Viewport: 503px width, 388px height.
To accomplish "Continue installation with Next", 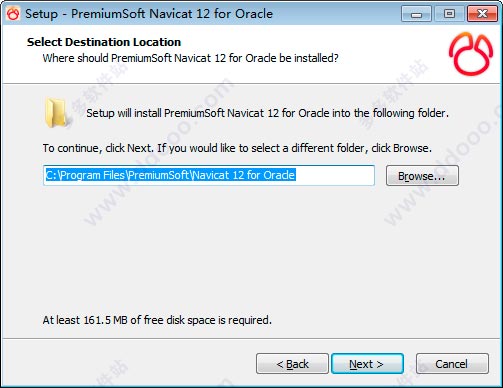I will pyautogui.click(x=367, y=364).
